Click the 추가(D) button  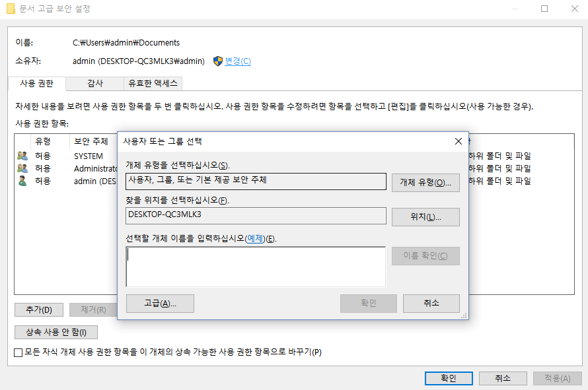coord(38,309)
